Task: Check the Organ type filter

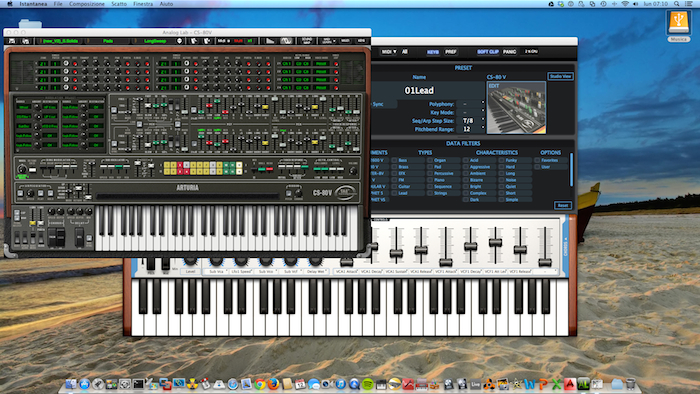Action: (430, 160)
